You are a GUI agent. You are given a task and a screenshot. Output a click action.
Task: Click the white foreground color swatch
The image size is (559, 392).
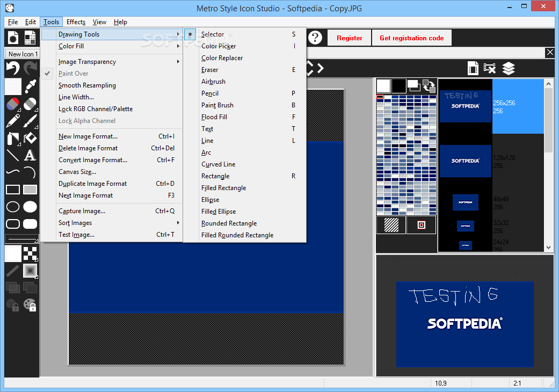coord(383,86)
